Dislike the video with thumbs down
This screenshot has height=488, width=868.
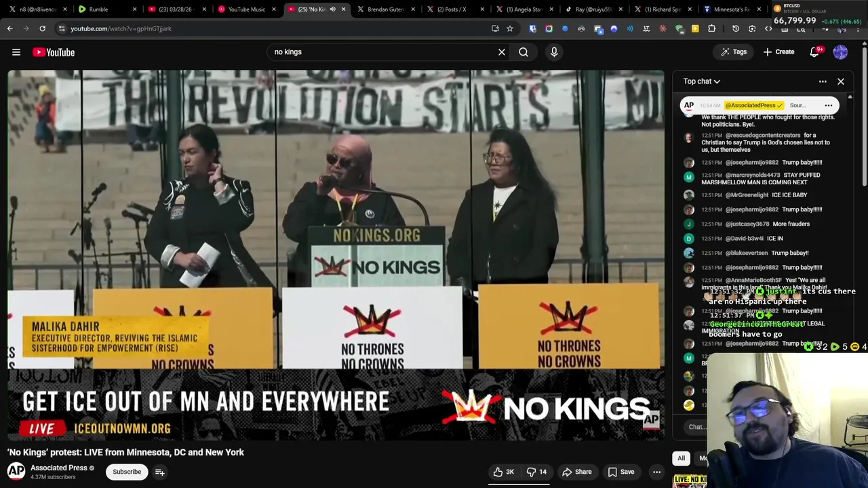(536, 472)
